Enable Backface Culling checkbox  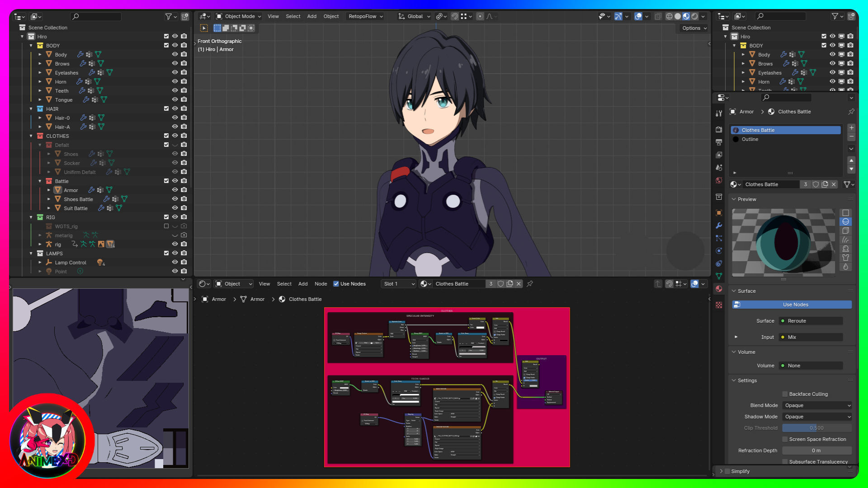(785, 394)
